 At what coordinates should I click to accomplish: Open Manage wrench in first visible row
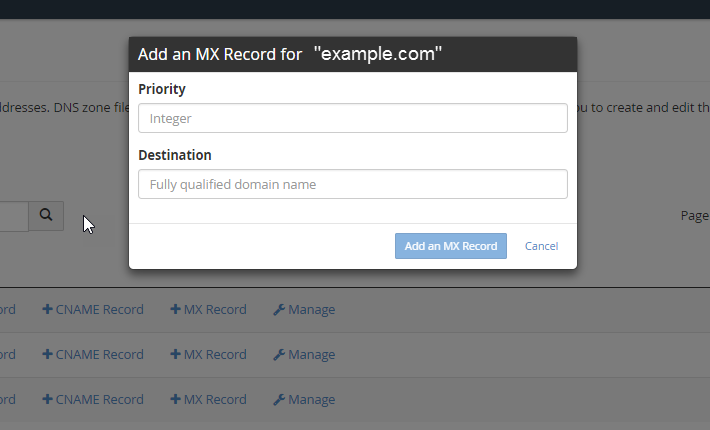click(x=304, y=310)
